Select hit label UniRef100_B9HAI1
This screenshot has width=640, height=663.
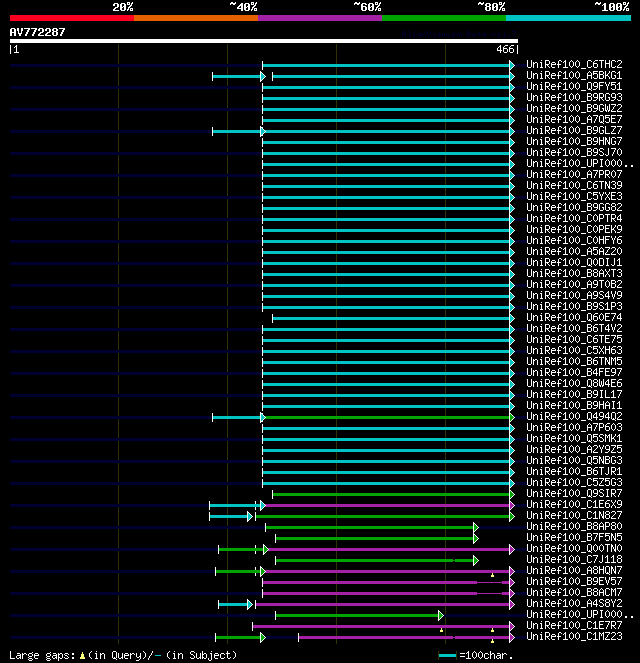[x=574, y=405]
